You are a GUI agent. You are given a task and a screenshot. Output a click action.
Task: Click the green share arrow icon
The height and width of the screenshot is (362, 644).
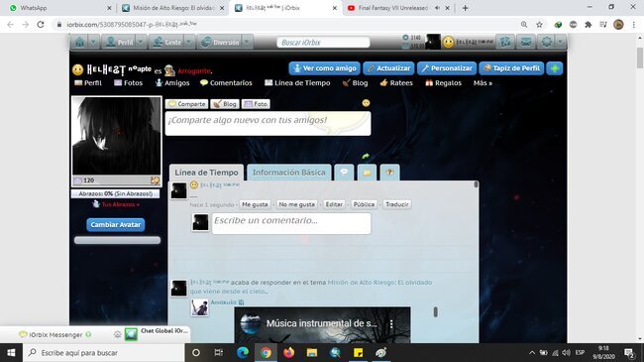click(366, 156)
